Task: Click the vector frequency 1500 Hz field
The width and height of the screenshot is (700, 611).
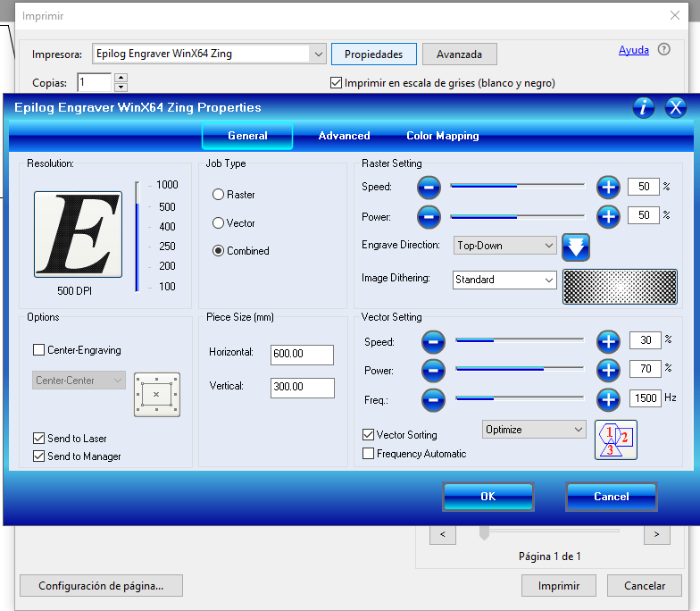Action: [646, 398]
